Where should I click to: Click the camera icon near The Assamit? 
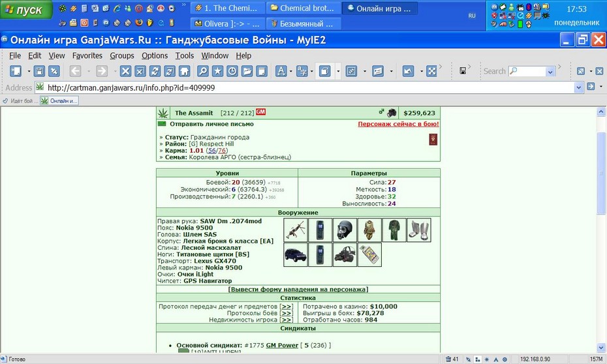[392, 113]
